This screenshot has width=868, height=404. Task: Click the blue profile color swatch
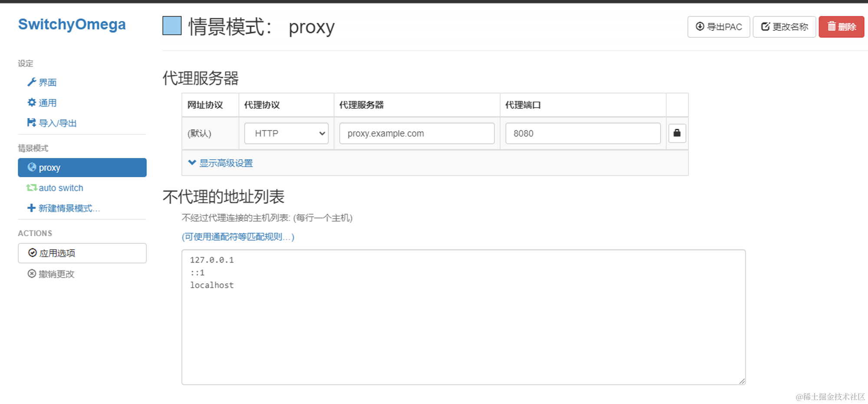172,26
